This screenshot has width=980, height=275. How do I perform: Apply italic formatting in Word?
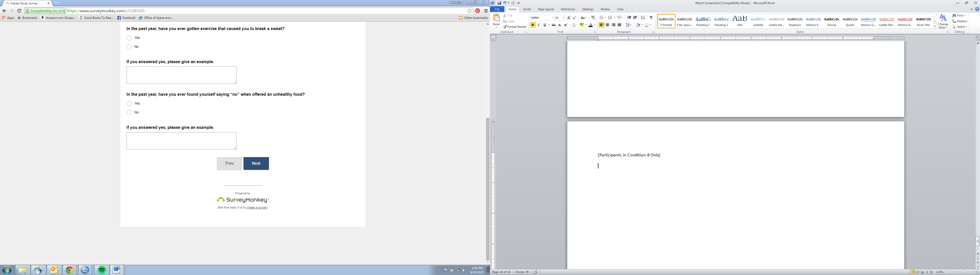click(538, 25)
